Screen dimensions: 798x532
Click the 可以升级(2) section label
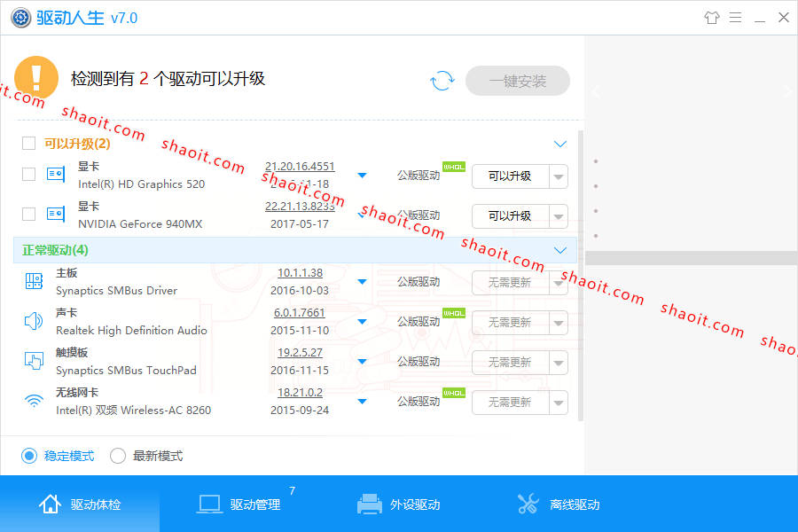click(x=77, y=144)
